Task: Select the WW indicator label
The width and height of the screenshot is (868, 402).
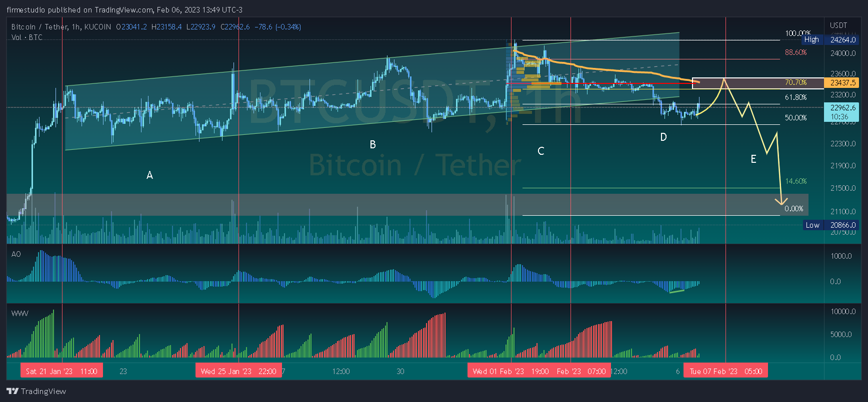Action: [20, 314]
